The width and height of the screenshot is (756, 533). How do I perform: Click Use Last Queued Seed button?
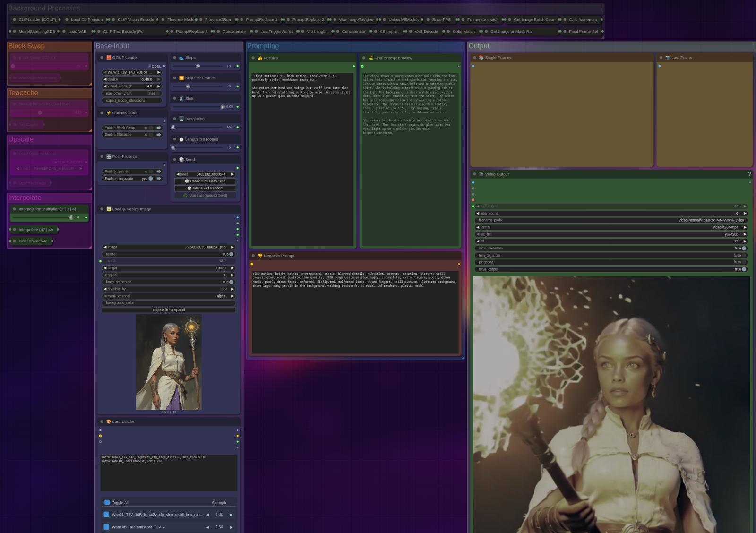(x=205, y=195)
